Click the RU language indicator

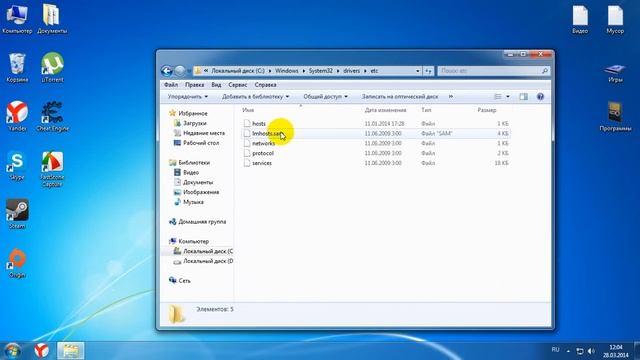[x=556, y=350]
